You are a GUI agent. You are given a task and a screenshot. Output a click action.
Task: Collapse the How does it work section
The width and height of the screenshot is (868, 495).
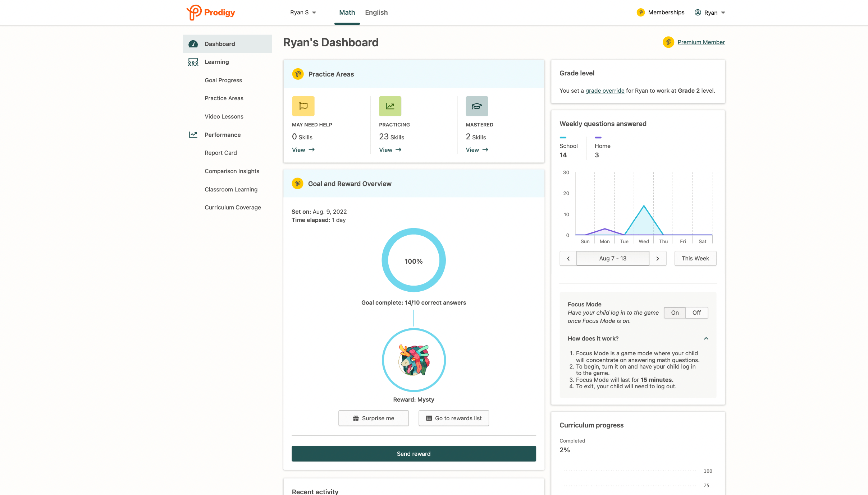point(706,338)
